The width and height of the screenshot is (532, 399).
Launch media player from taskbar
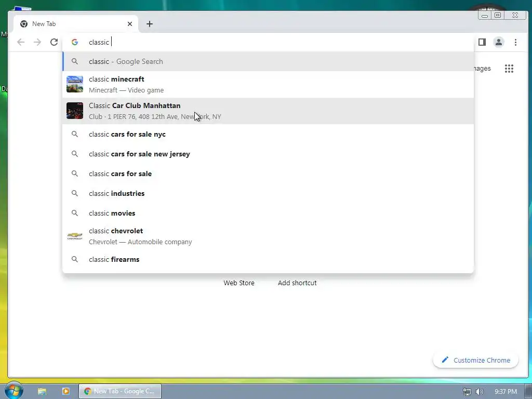pyautogui.click(x=66, y=391)
